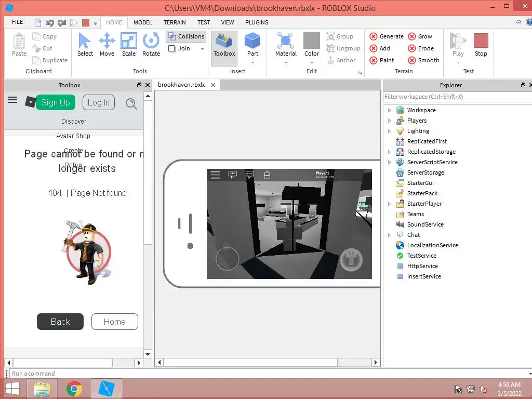Open the Toolbox panel button in ribbon
Image resolution: width=532 pixels, height=399 pixels.
point(224,48)
